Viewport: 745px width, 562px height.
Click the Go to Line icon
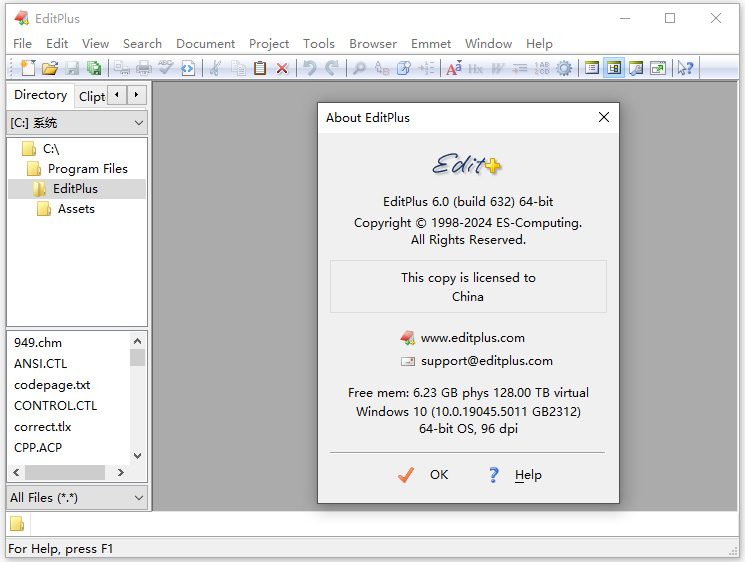(426, 68)
